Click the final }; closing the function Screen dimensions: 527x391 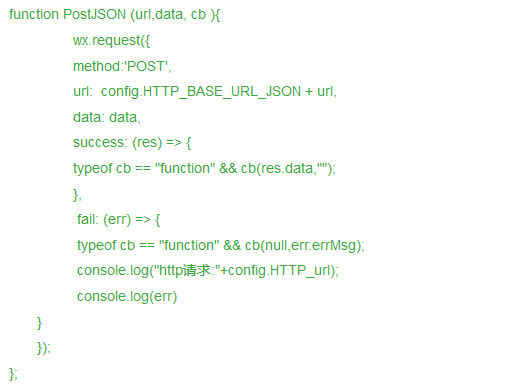(13, 374)
